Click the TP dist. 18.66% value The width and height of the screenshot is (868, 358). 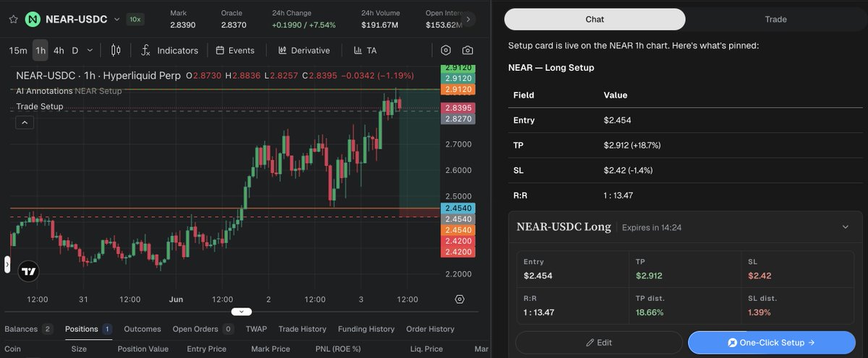pos(649,312)
